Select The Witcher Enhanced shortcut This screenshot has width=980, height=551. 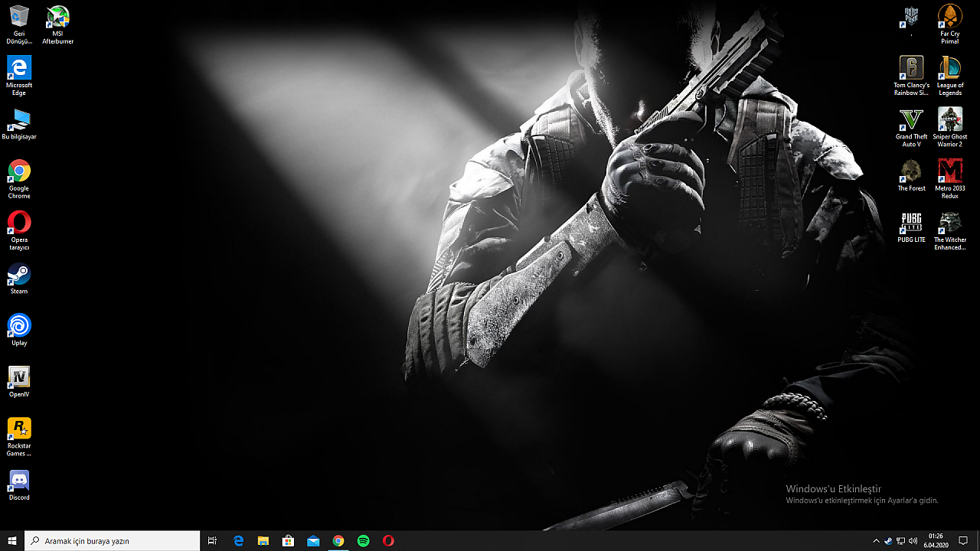tap(950, 230)
